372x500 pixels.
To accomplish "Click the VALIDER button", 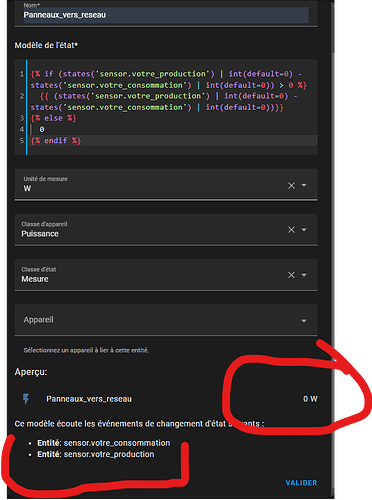I will click(301, 483).
